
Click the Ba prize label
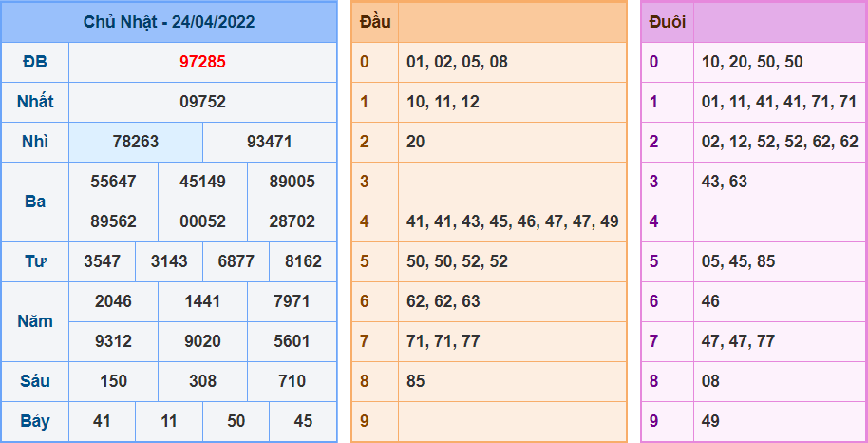point(35,202)
